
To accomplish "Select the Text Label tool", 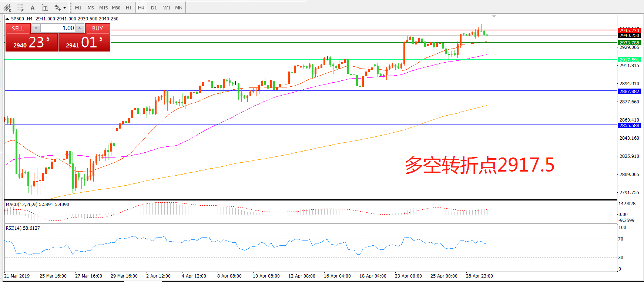I will coord(45,7).
